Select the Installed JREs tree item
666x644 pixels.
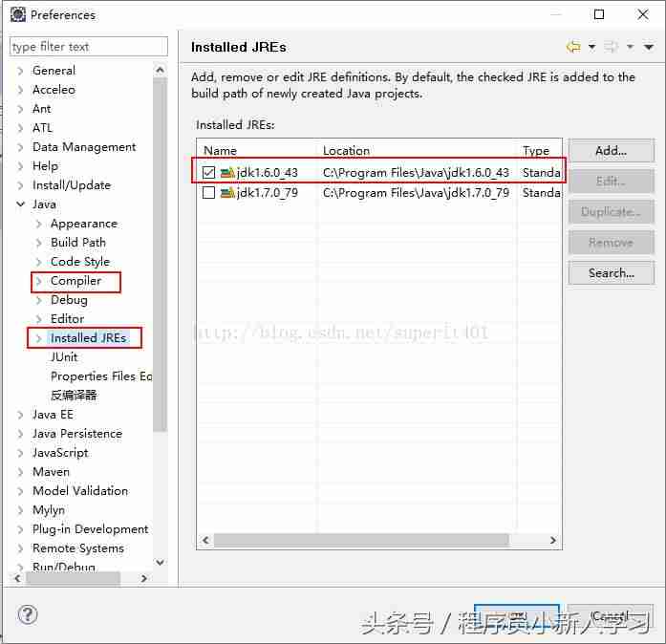coord(88,338)
